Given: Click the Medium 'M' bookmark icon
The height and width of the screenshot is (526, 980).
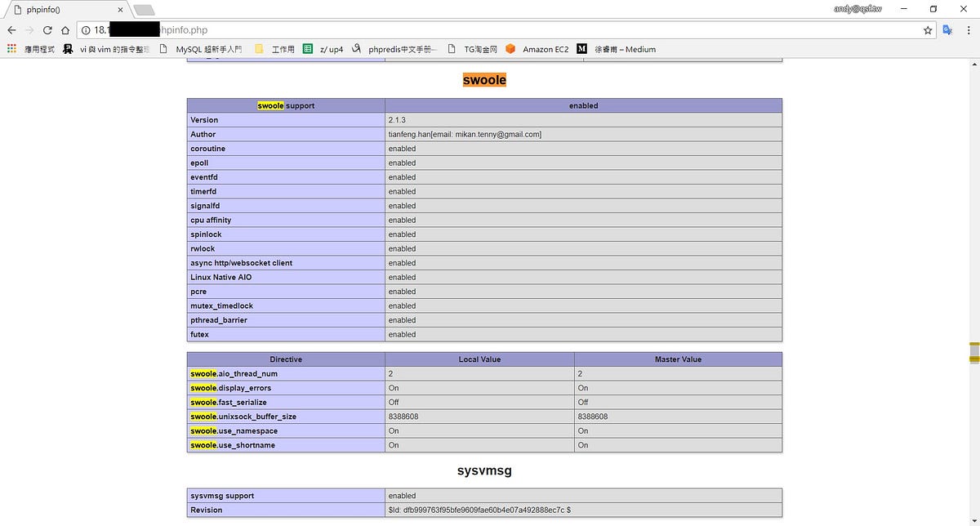Looking at the screenshot, I should (582, 49).
